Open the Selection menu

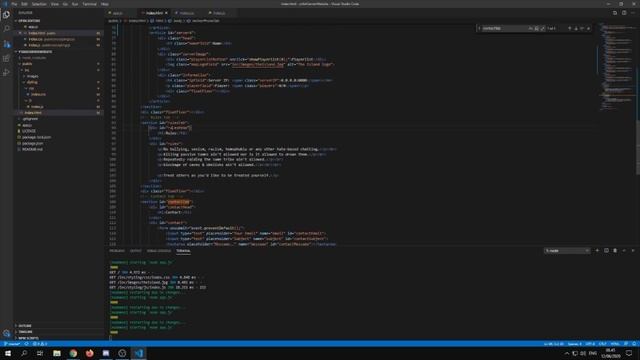(x=39, y=4)
